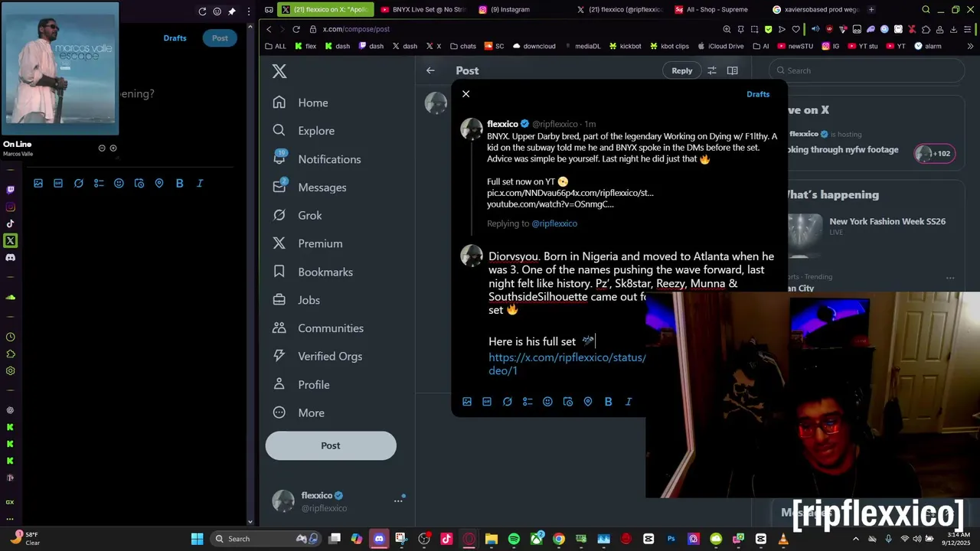
Task: Open reply filter settings icon in header
Action: pyautogui.click(x=712, y=70)
